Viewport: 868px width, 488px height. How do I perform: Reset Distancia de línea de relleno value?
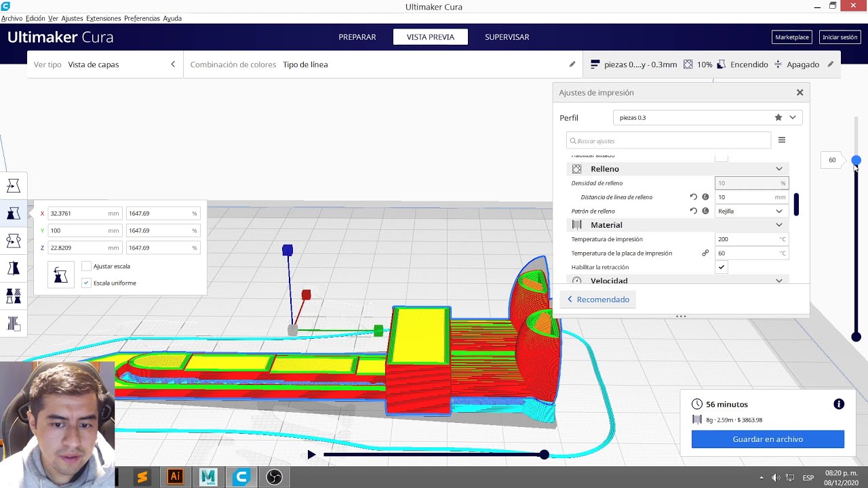tap(693, 197)
